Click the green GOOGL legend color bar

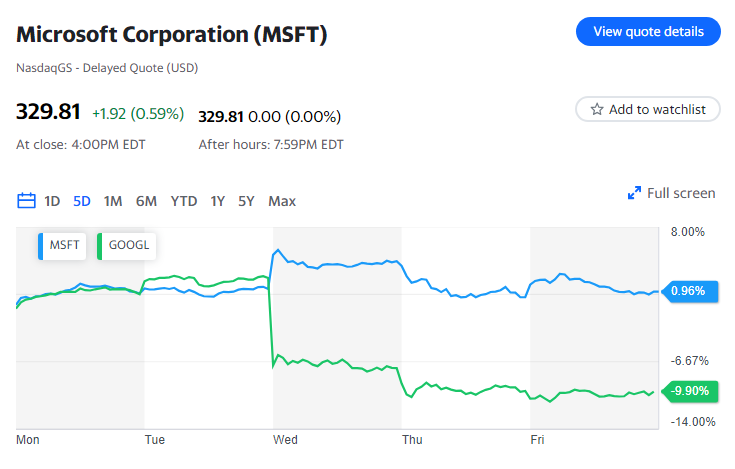click(100, 245)
